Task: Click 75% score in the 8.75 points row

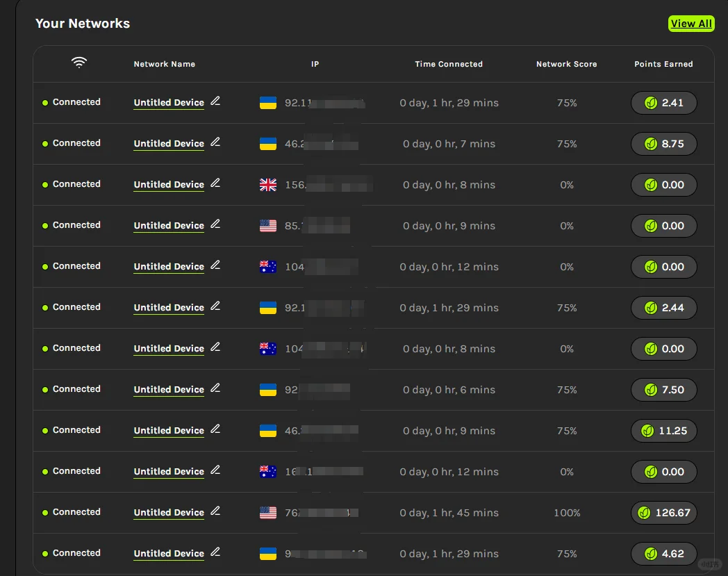Action: pyautogui.click(x=567, y=144)
